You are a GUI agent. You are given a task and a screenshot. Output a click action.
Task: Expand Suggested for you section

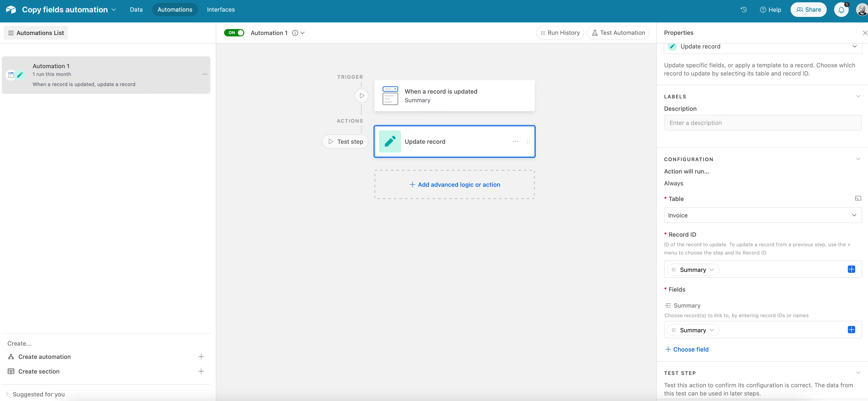point(7,394)
